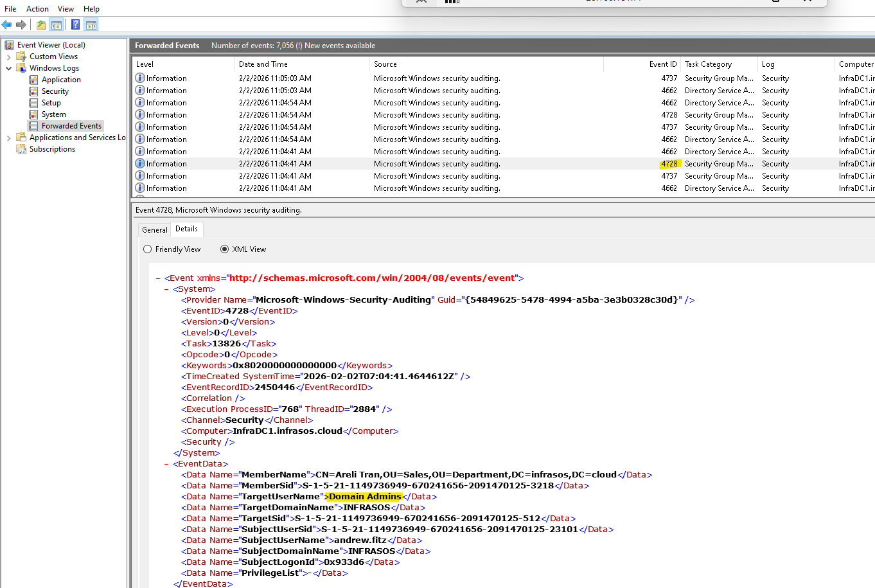The height and width of the screenshot is (588, 875).
Task: Expand Applications and Services Logs node
Action: pyautogui.click(x=8, y=138)
